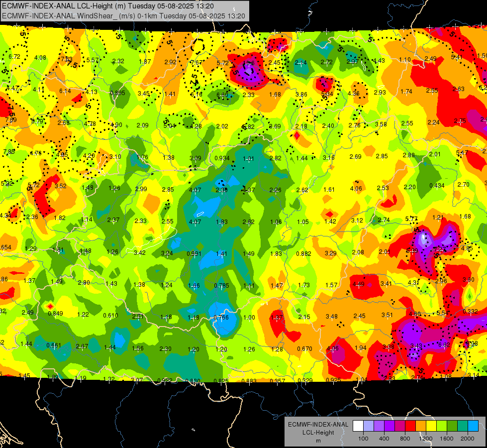Click the legend scale label '100'
Image resolution: width=487 pixels, height=448 pixels.
click(x=363, y=439)
